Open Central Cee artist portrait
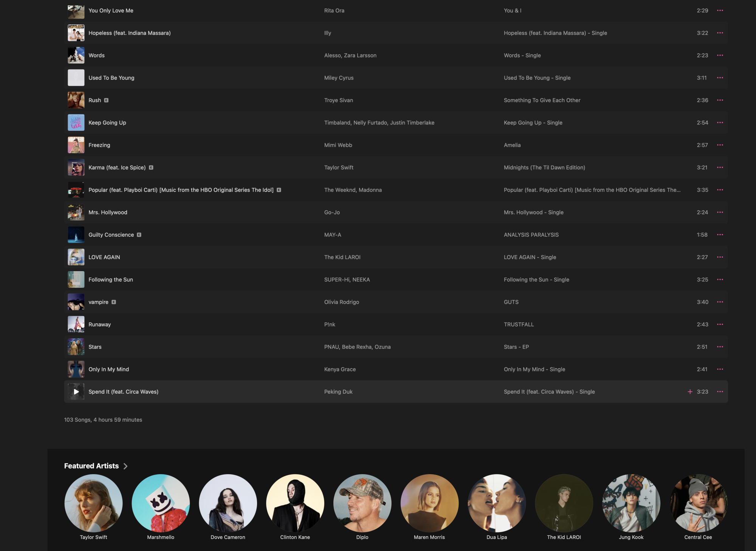This screenshot has width=756, height=551. 698,503
